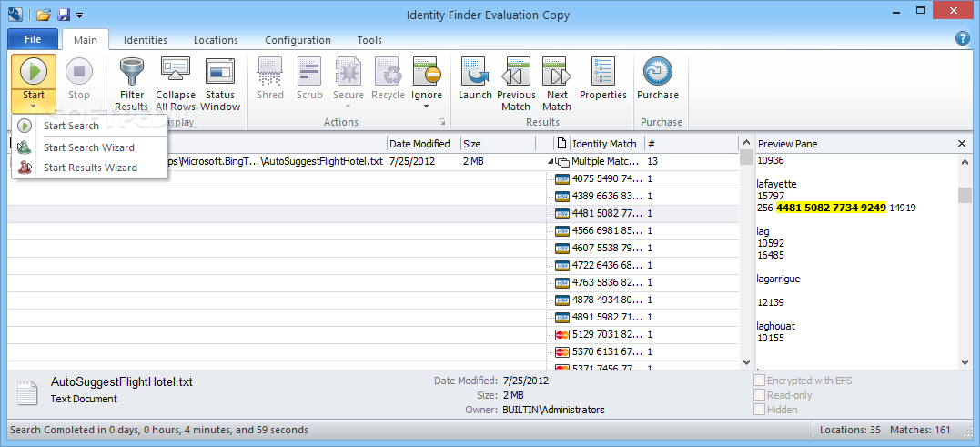Open the Secure dropdown arrow

349,107
